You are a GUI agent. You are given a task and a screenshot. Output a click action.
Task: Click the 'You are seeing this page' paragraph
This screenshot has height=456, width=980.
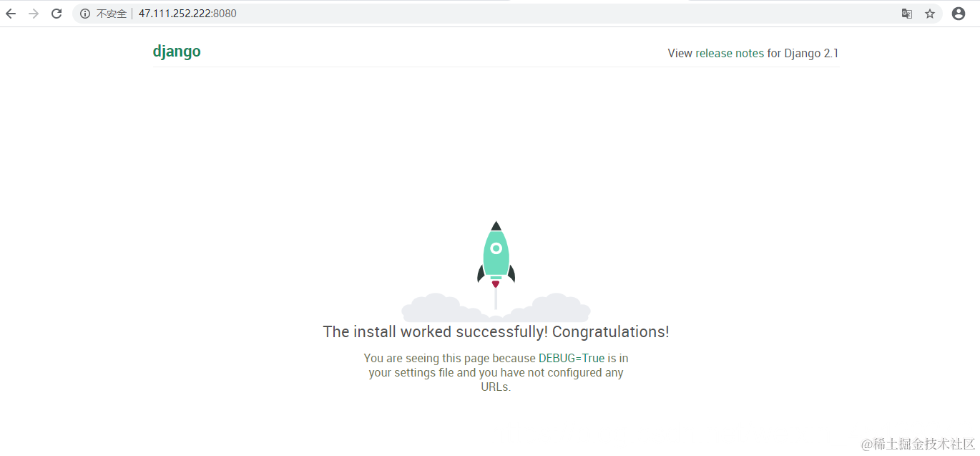click(496, 372)
